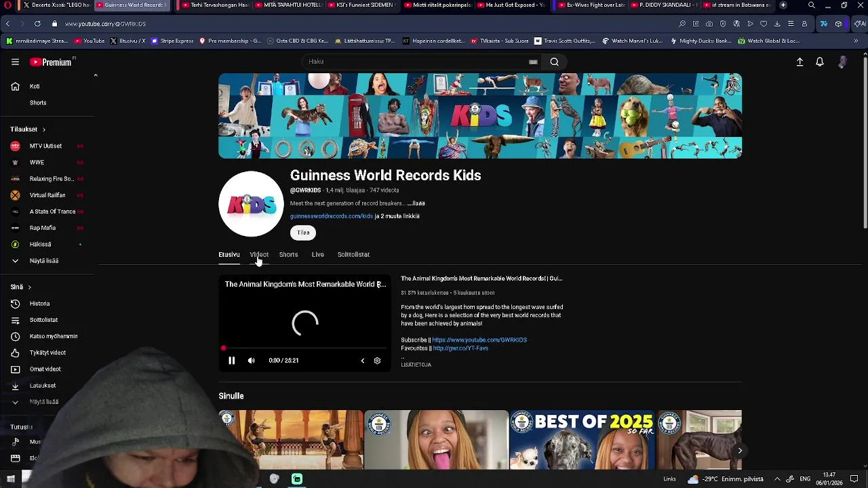Click the upload/create icon in YouTube header

click(x=800, y=62)
